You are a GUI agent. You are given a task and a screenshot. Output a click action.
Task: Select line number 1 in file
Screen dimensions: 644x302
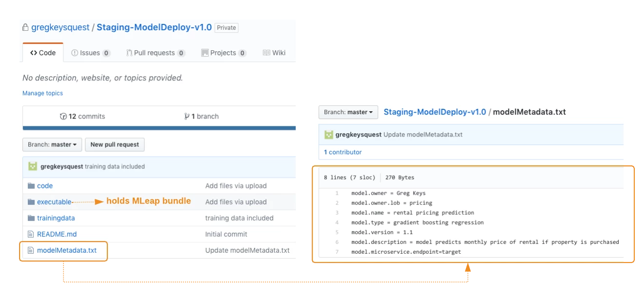(x=337, y=193)
